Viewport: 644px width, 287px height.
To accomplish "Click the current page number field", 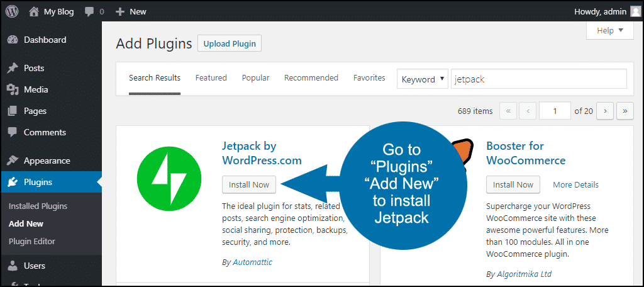I will 555,111.
